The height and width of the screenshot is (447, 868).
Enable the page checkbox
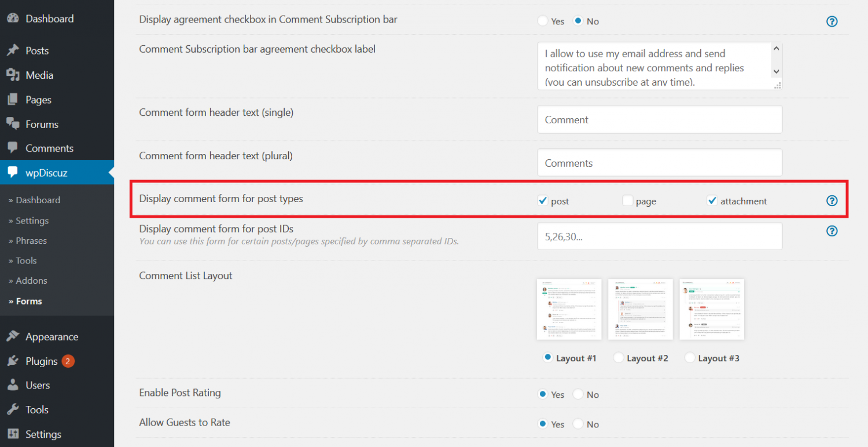click(x=627, y=200)
